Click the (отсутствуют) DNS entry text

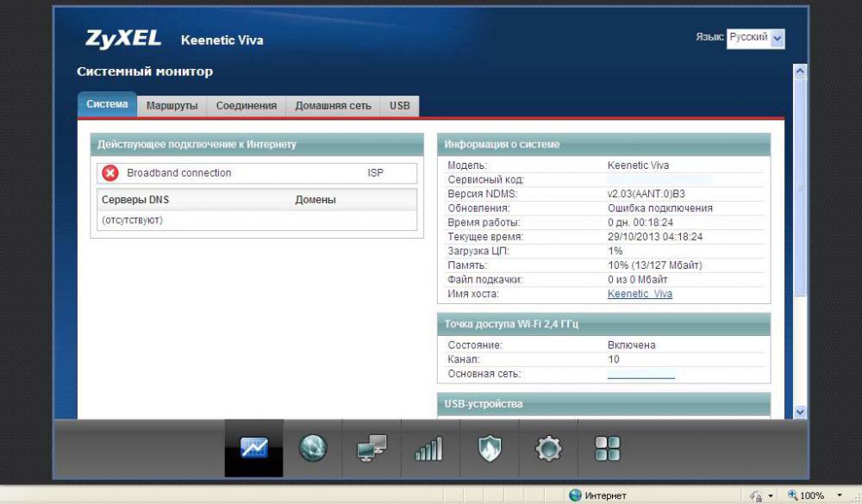click(x=132, y=221)
